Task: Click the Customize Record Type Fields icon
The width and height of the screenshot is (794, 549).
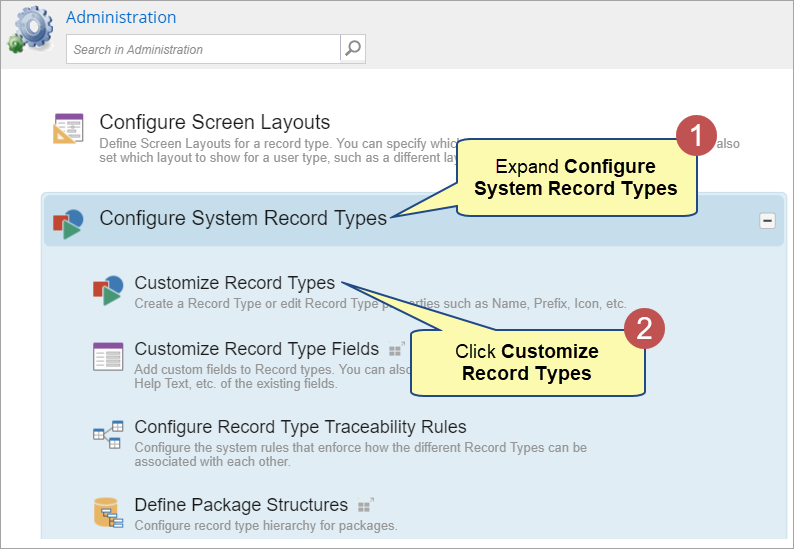Action: coord(107,357)
